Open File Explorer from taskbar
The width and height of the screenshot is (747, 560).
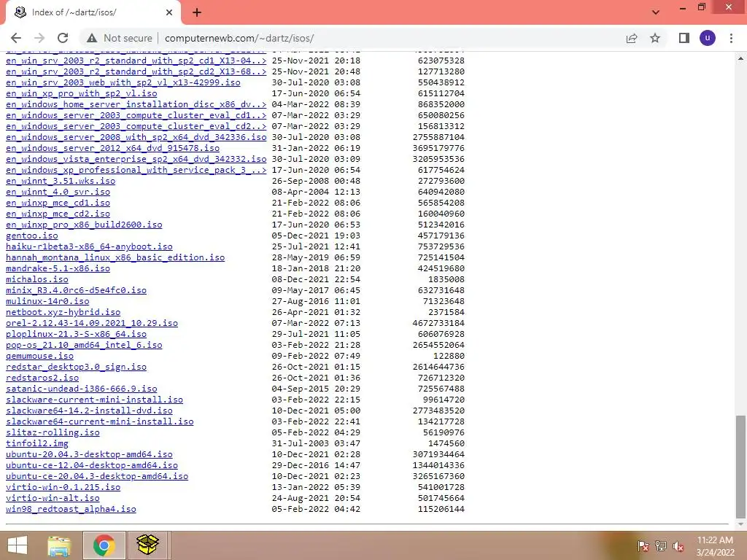pos(59,545)
